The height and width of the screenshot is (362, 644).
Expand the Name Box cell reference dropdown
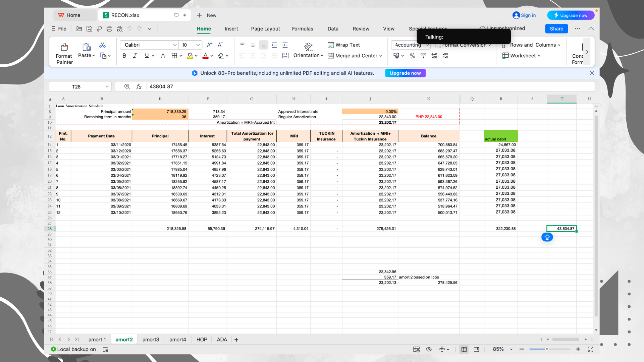[x=107, y=86]
